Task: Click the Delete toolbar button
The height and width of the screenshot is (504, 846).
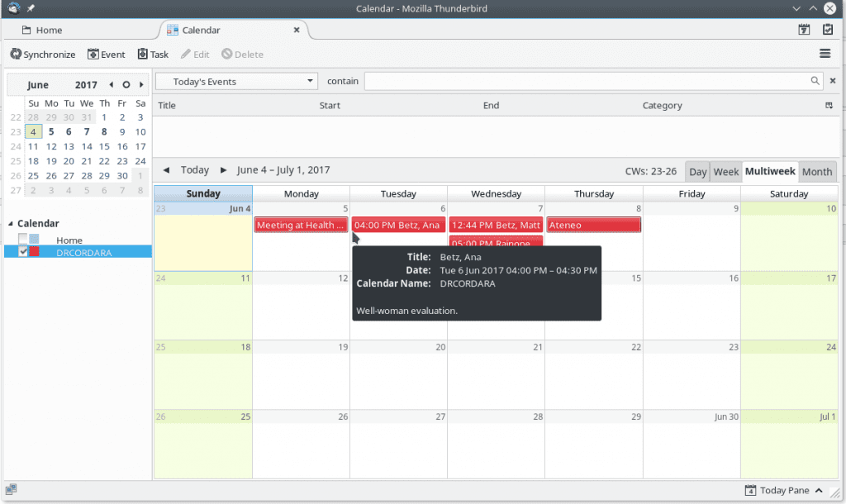Action: (x=242, y=54)
